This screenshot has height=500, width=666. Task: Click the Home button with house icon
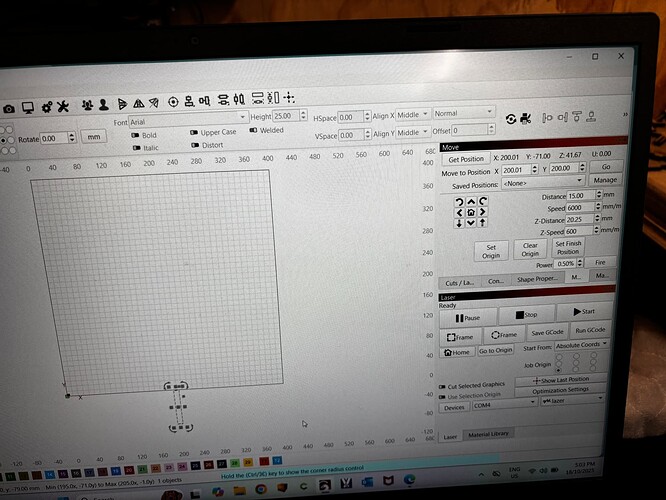click(x=455, y=351)
